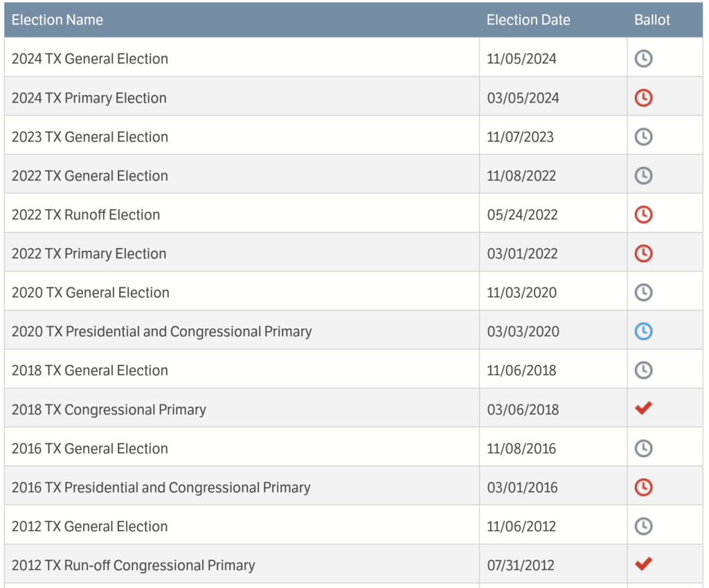Select gray clock icon for 2018 TX General Election
The width and height of the screenshot is (709, 588).
coord(643,371)
